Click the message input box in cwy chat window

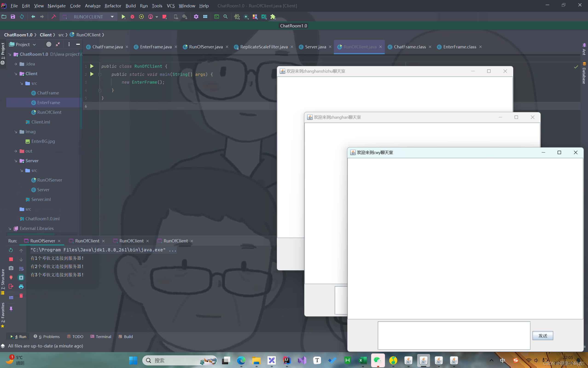(454, 335)
